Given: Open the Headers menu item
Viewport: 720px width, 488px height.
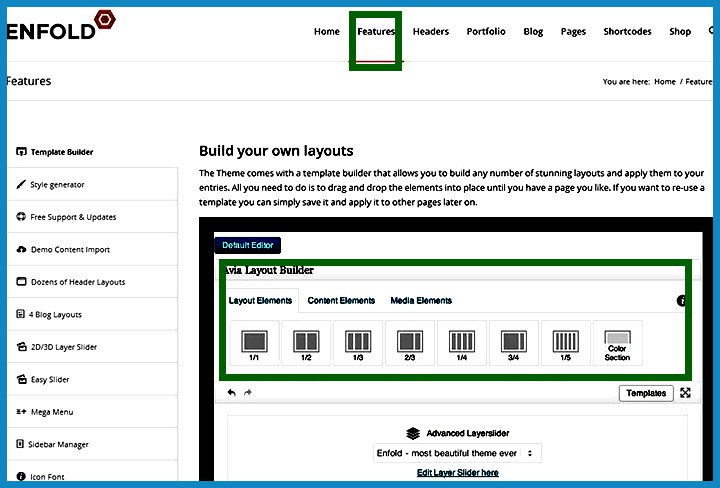Looking at the screenshot, I should click(431, 32).
